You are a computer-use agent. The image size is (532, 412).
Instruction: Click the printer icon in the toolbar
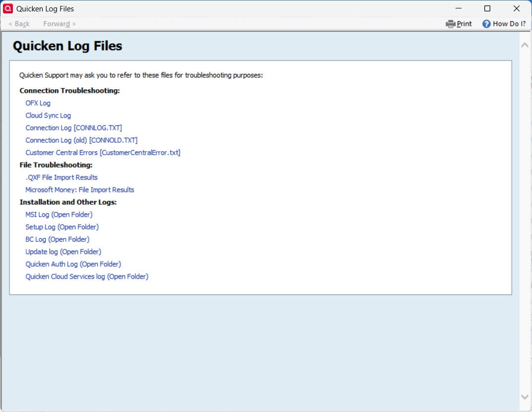(450, 24)
